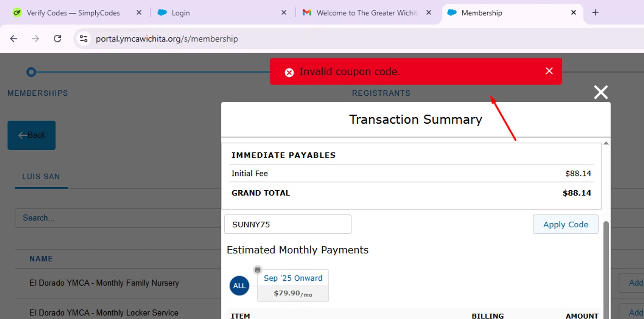Screen dimensions: 644x319
Task: Reload the membership page
Action: pyautogui.click(x=58, y=39)
